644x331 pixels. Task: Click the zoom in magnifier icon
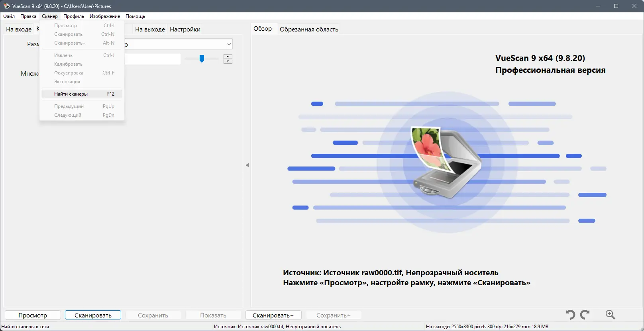click(x=610, y=315)
